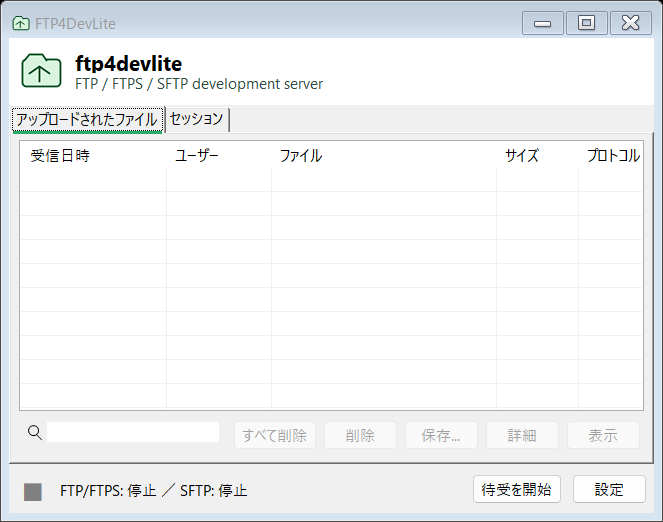Sort by the サイズ column header
The height and width of the screenshot is (522, 663).
point(537,156)
